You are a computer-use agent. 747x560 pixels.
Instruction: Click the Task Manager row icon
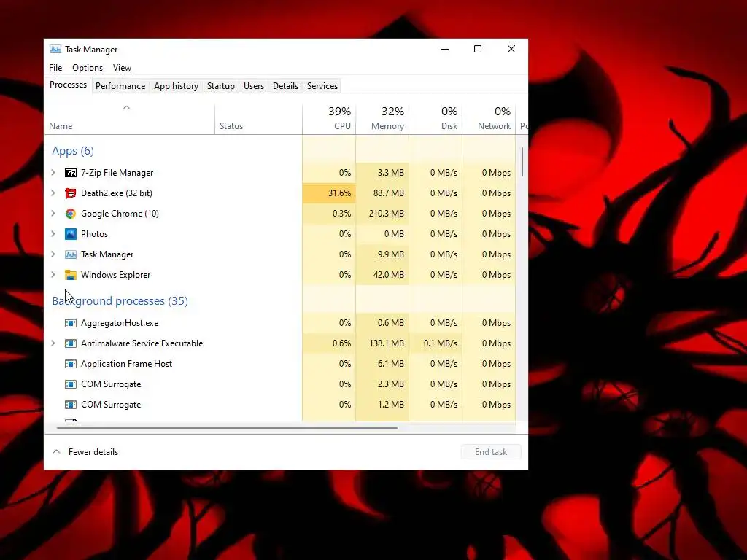71,254
